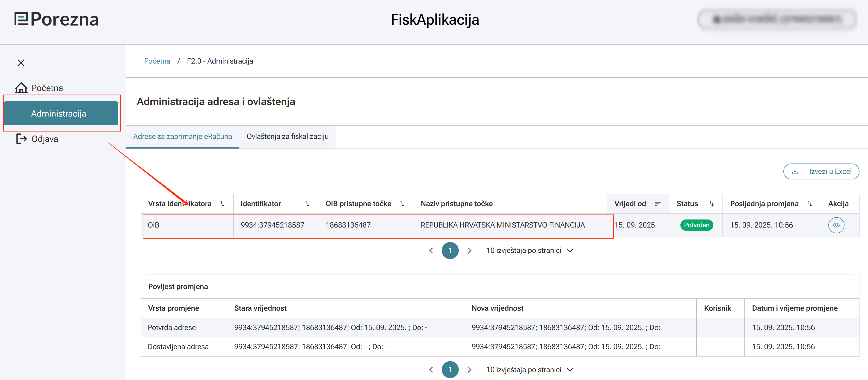Go to previous page in Povijest promjena
868x380 pixels.
coord(431,370)
